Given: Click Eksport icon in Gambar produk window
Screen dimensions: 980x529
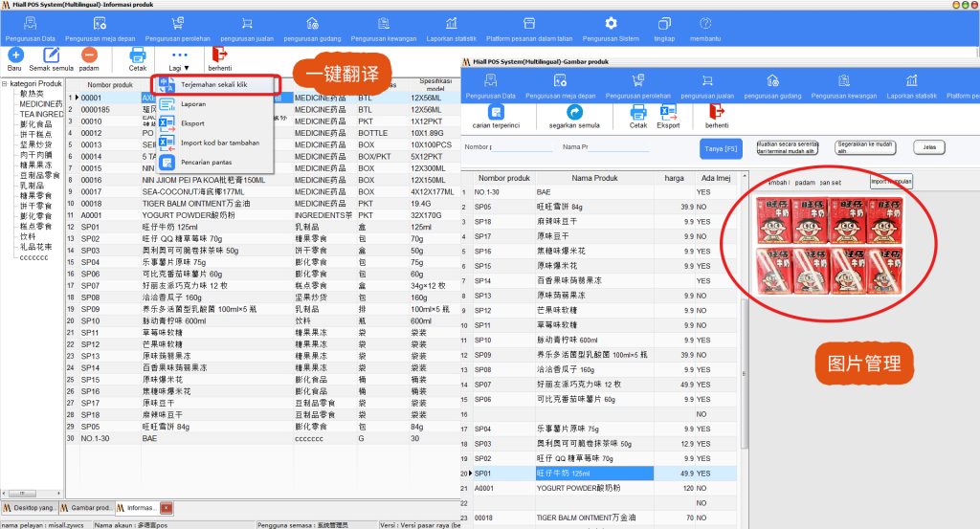Looking at the screenshot, I should pos(668,112).
